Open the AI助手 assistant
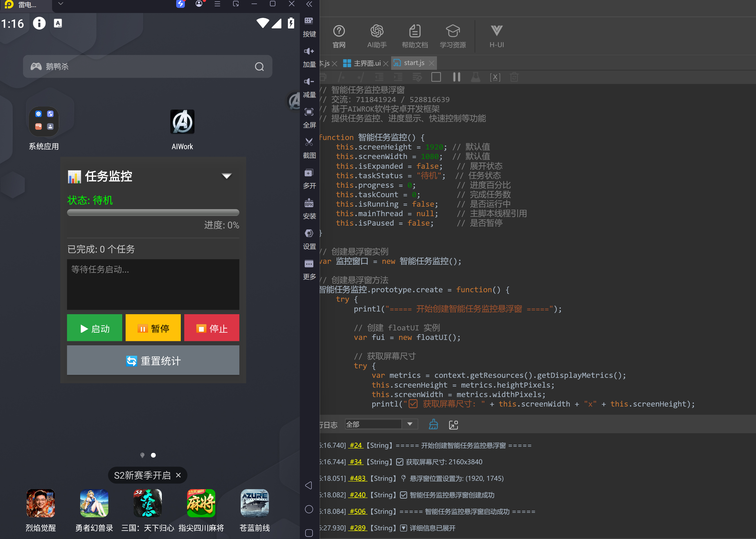This screenshot has width=756, height=539. pyautogui.click(x=377, y=36)
